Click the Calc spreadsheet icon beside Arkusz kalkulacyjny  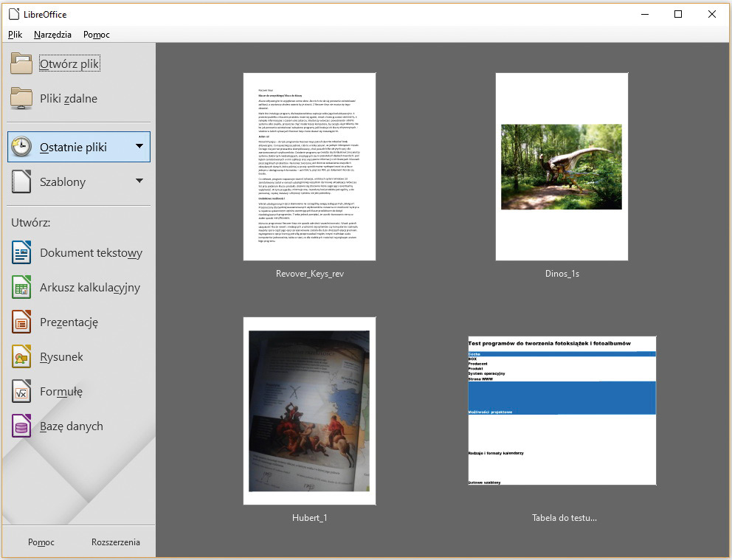coord(21,288)
